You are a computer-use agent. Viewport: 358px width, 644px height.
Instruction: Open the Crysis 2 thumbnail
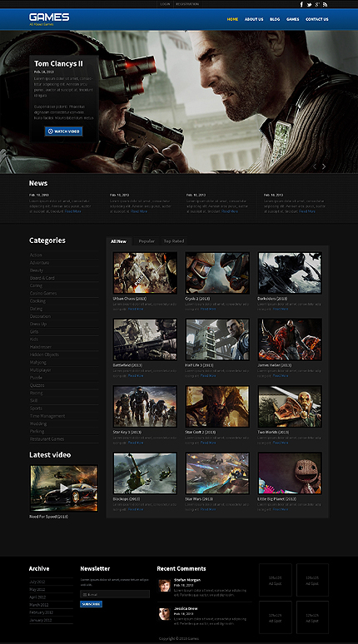(x=217, y=273)
